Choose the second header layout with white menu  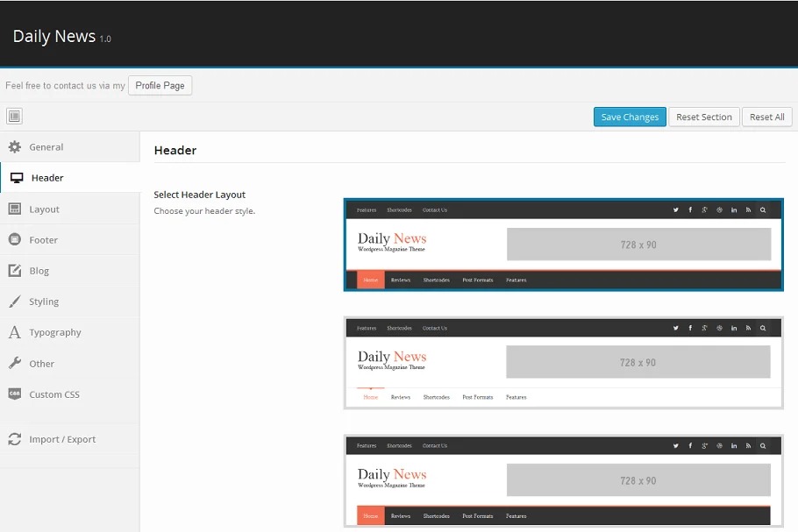(563, 363)
